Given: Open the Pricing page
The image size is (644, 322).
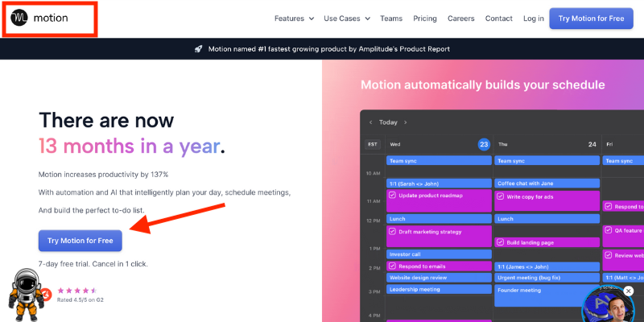Looking at the screenshot, I should 425,19.
